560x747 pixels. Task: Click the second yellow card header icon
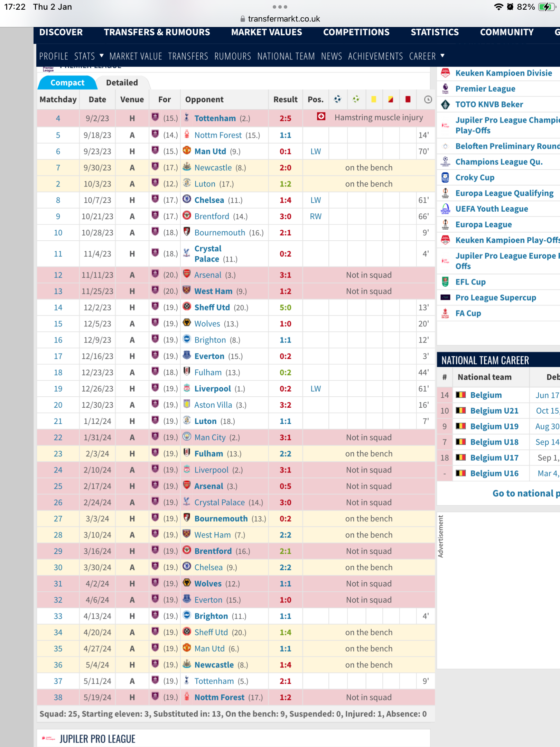point(391,100)
